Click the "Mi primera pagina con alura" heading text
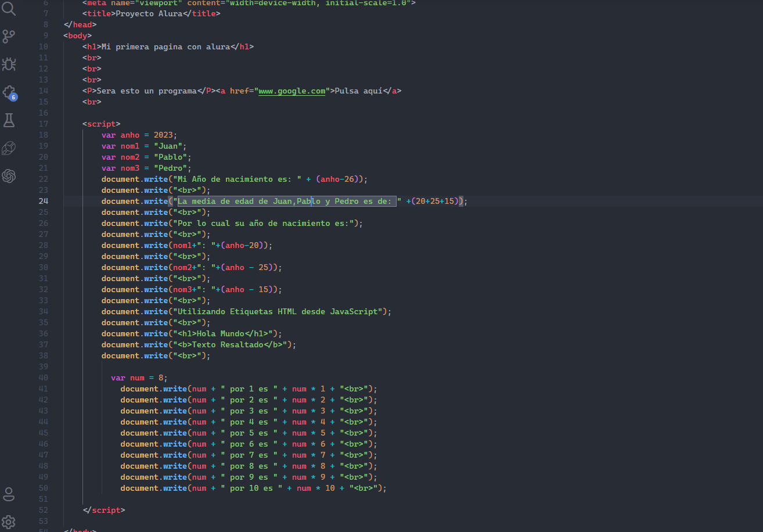 click(165, 46)
